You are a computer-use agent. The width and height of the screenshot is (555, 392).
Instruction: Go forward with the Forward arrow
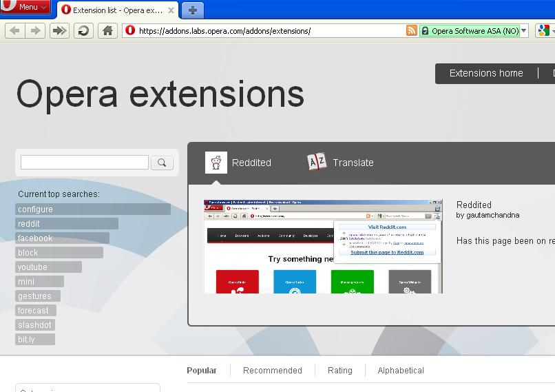pyautogui.click(x=35, y=31)
